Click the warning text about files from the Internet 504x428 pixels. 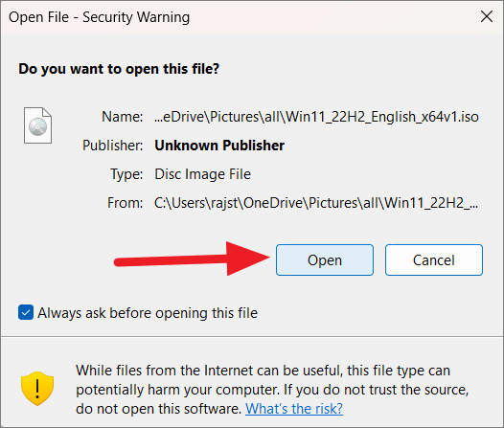tap(272, 390)
